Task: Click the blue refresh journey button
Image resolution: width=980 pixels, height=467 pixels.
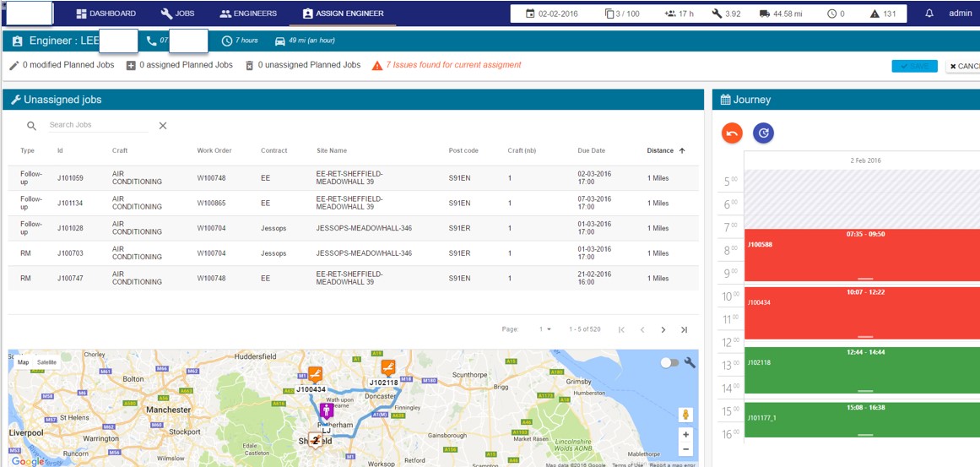Action: tap(763, 133)
